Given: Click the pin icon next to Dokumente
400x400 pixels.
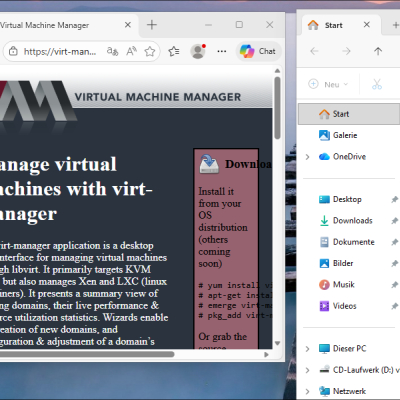Looking at the screenshot, I should pos(395,242).
